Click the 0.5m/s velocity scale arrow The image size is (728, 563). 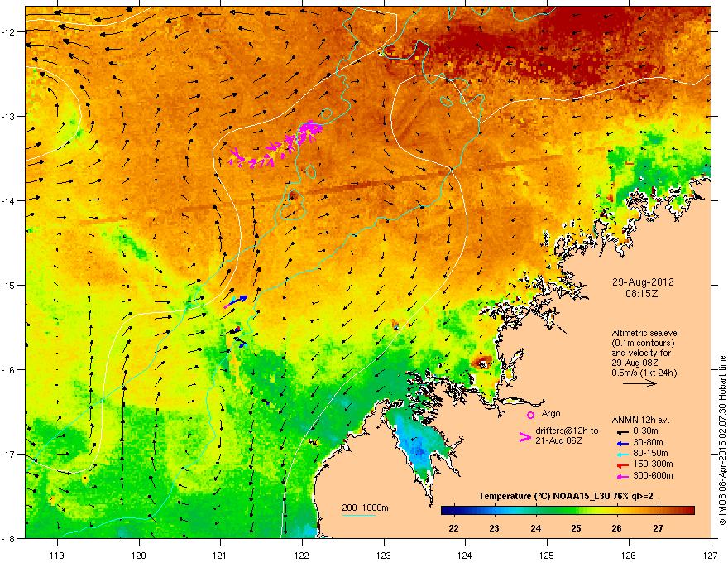click(x=639, y=383)
